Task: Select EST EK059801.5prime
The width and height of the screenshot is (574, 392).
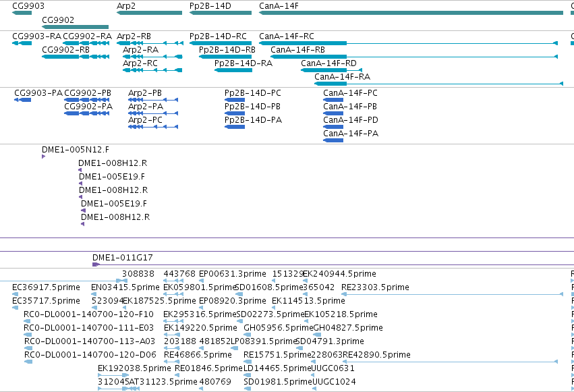Action: point(173,294)
